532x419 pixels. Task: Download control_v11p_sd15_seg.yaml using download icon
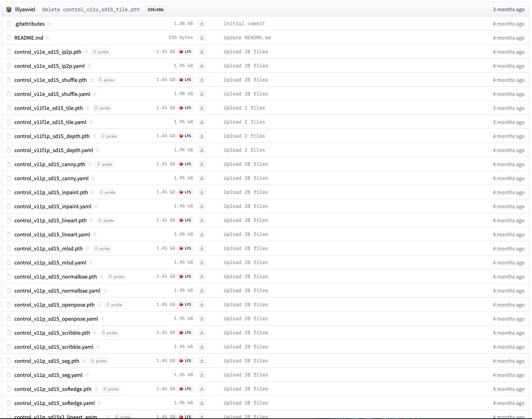(202, 375)
